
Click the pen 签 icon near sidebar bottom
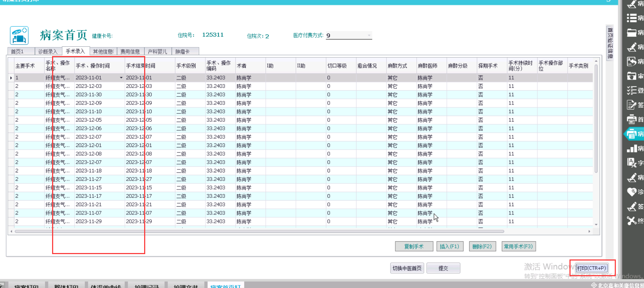pos(632,206)
